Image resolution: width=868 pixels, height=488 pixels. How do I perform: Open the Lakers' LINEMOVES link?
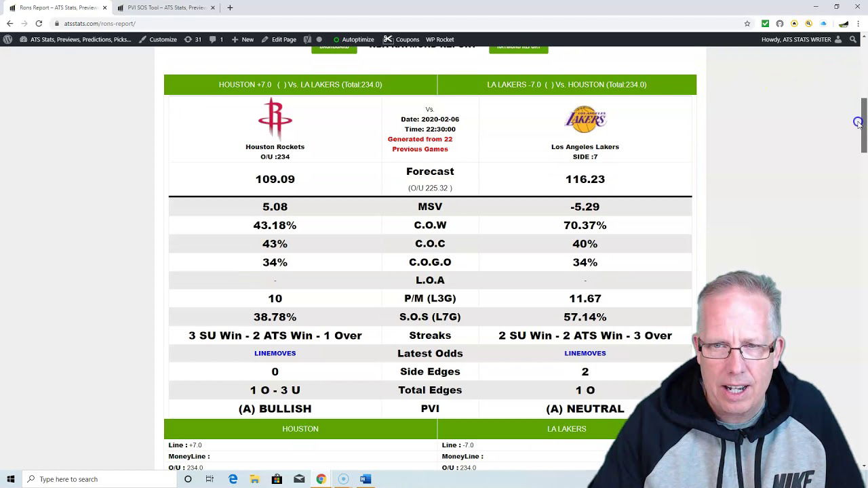(x=585, y=353)
